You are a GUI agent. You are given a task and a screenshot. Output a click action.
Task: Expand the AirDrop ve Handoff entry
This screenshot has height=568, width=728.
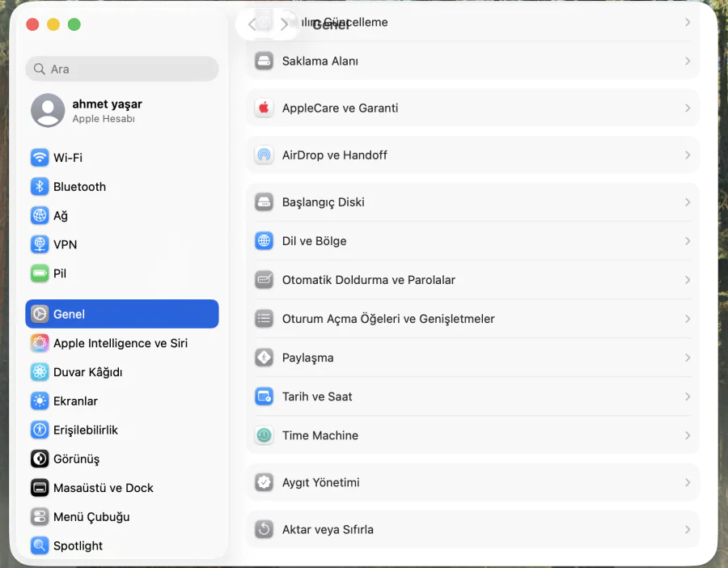tap(472, 155)
